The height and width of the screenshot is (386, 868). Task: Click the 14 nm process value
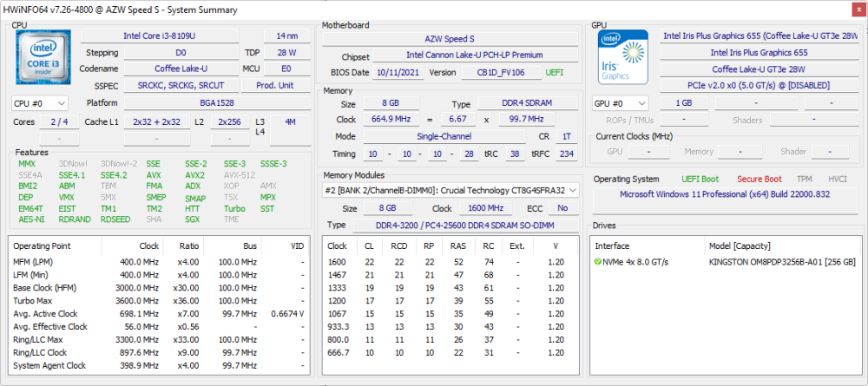287,36
